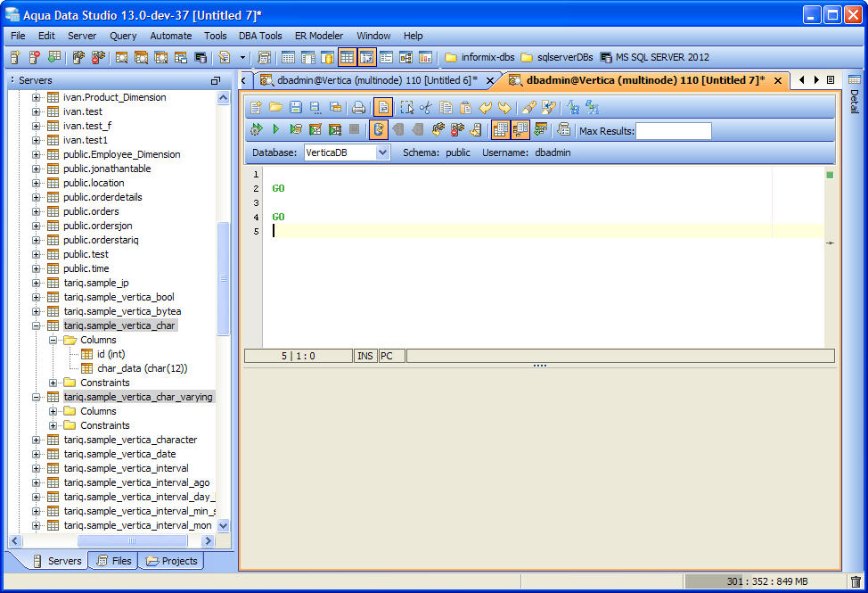Click the Open folder icon in editor toolbar

(x=275, y=107)
